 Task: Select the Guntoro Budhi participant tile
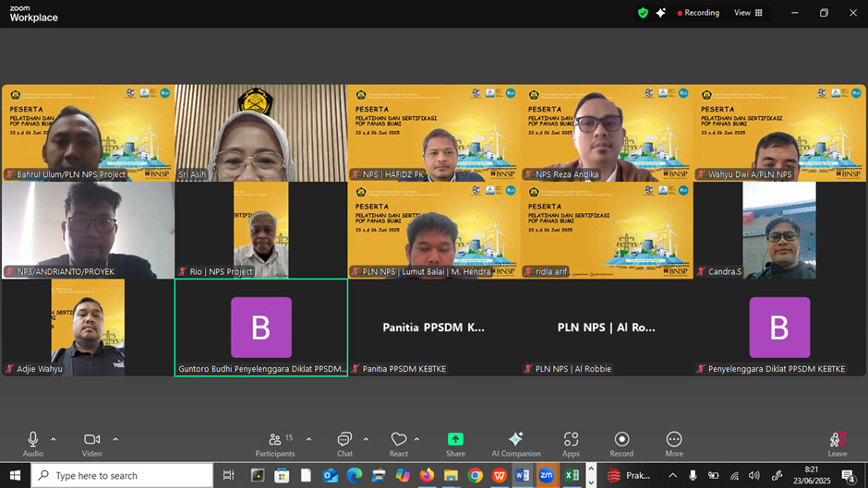tap(260, 327)
